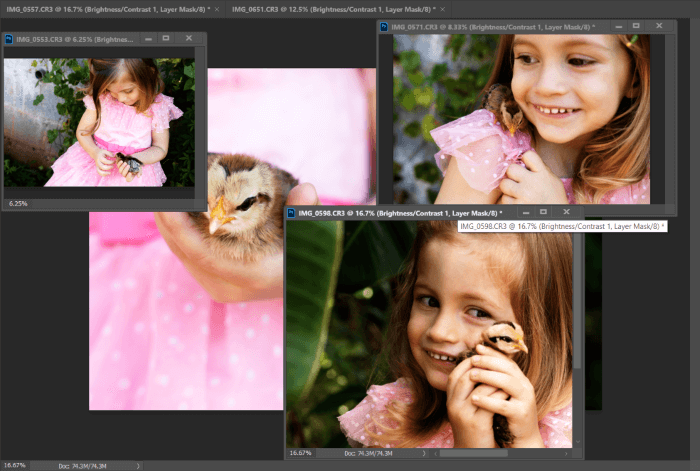Screen dimensions: 700x471
Task: Click the 6.25% zoom field in IMG_0553.CR3
Action: tap(18, 202)
